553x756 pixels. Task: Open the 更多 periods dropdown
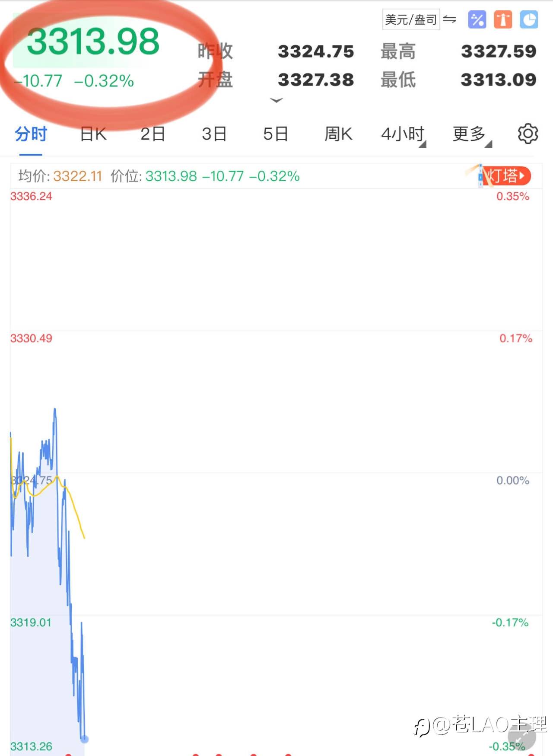tap(472, 134)
